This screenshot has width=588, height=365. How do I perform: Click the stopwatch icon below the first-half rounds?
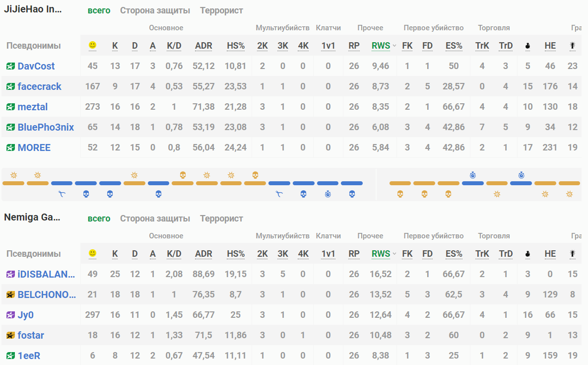(x=327, y=194)
